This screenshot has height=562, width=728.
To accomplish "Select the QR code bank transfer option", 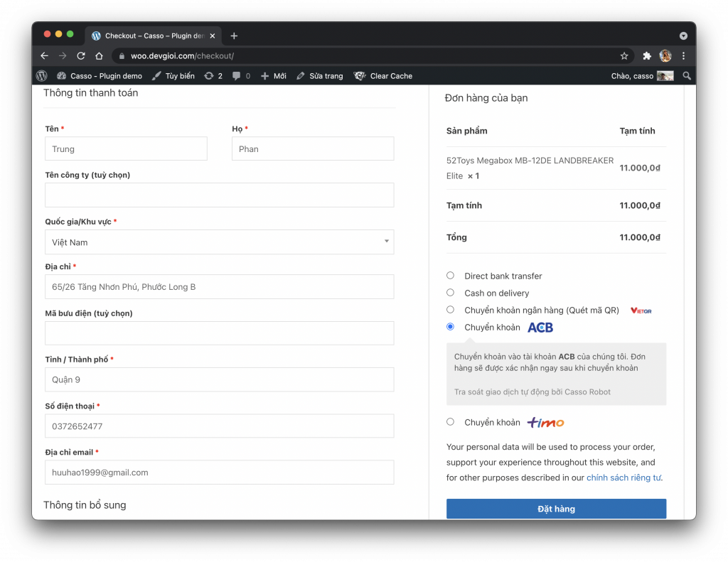I will coord(450,310).
